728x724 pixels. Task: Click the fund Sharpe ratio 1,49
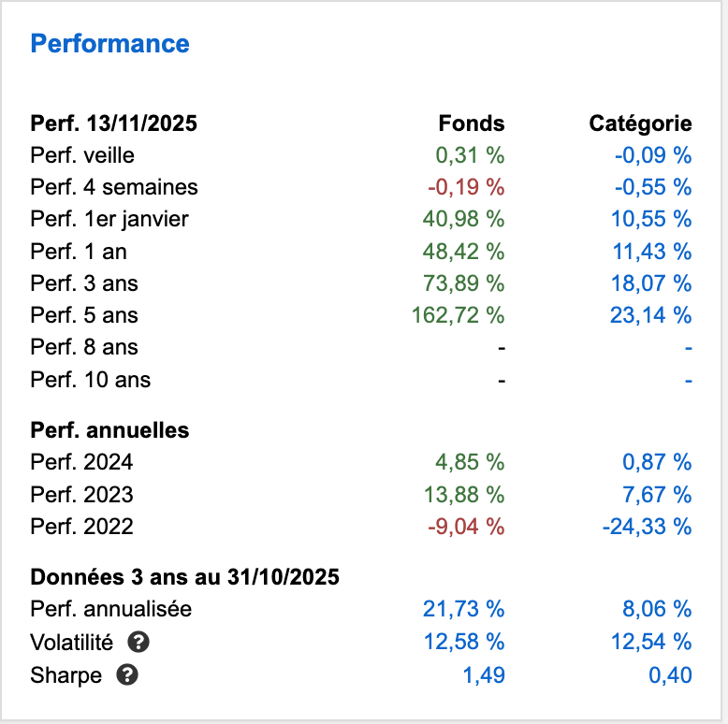(484, 674)
